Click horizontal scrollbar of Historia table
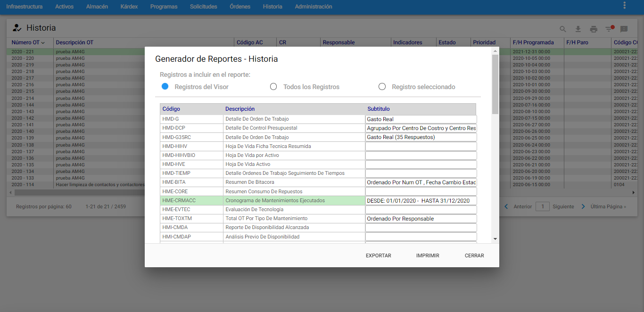This screenshot has width=644, height=312. [x=80, y=192]
